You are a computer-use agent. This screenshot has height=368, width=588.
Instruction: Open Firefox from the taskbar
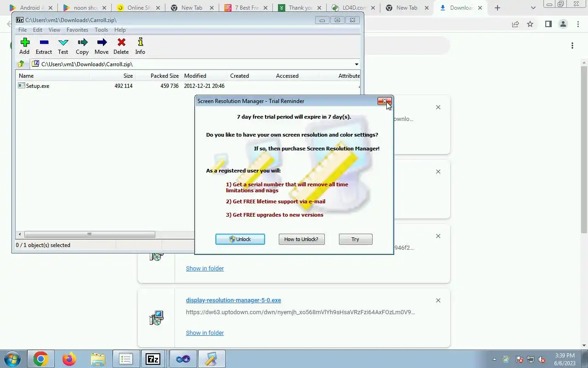pos(69,359)
